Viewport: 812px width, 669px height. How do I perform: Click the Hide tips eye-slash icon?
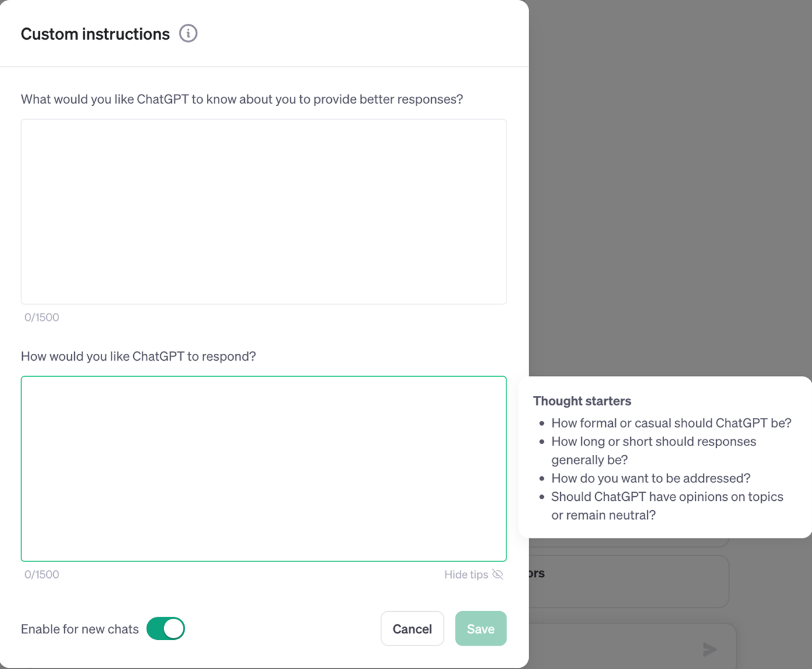[498, 574]
